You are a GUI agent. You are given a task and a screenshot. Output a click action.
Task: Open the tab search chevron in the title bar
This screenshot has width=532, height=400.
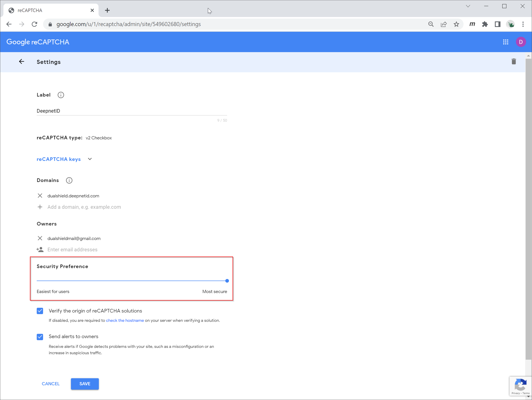coord(468,6)
